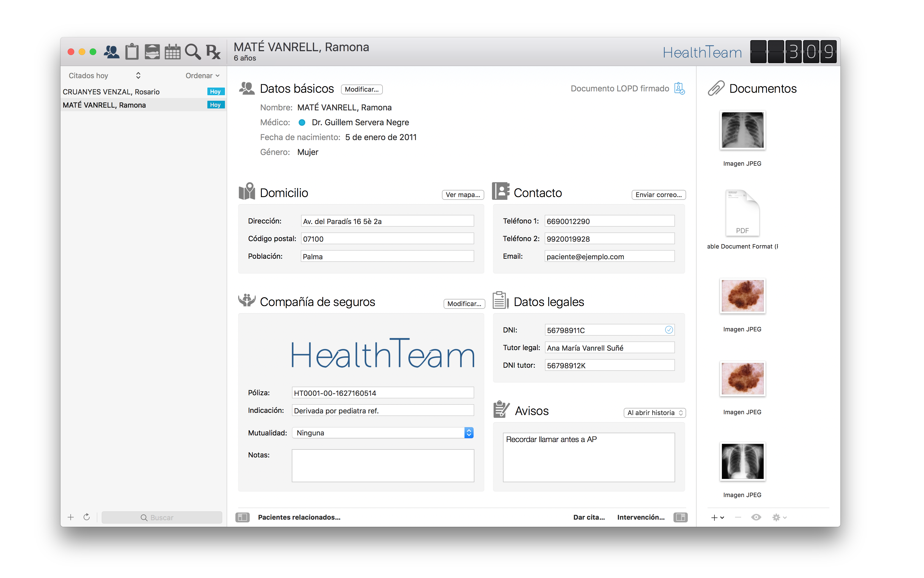The image size is (924, 578).
Task: Click the Dirección field
Action: coord(387,221)
